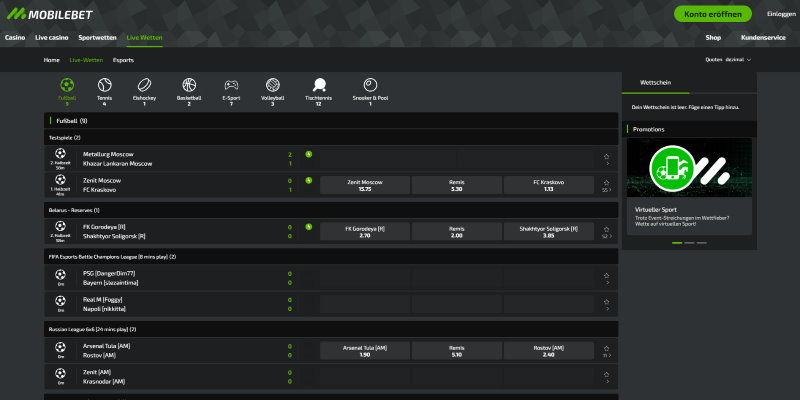Screen dimensions: 800x400
Task: Expand more markets for FK Gorodeya match
Action: click(x=607, y=237)
